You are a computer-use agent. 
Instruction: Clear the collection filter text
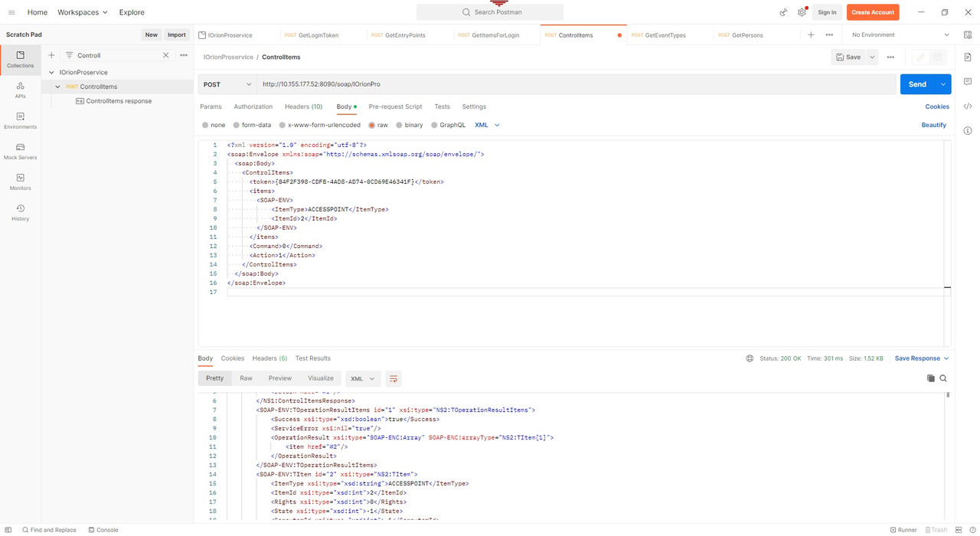coord(165,55)
